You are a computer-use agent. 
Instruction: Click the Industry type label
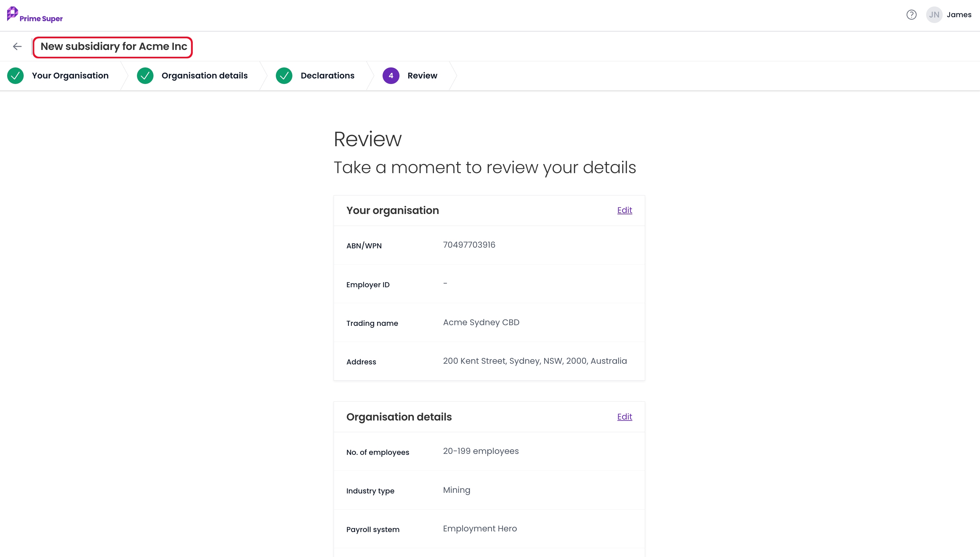(x=370, y=491)
